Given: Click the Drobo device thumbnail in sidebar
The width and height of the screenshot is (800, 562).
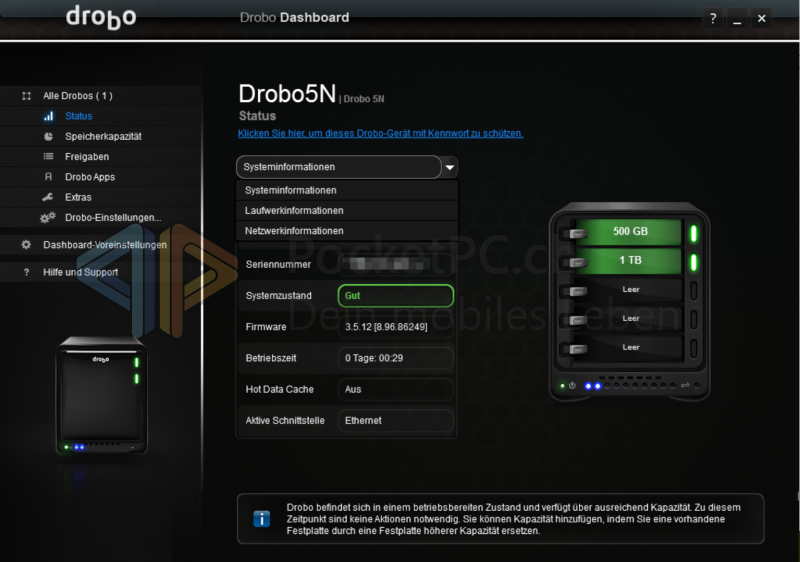Looking at the screenshot, I should point(102,395).
